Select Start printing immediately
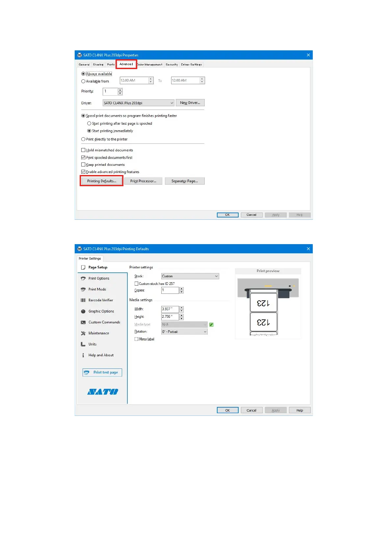The width and height of the screenshot is (392, 554). click(89, 131)
